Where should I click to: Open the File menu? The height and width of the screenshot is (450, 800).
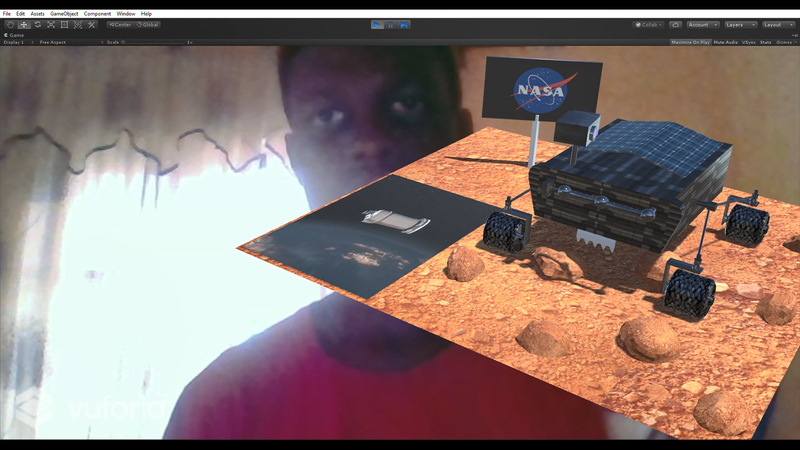[7, 14]
